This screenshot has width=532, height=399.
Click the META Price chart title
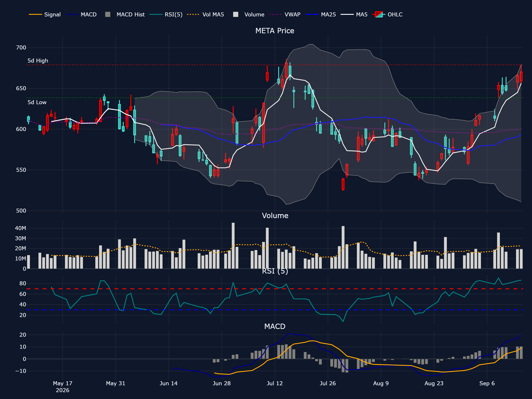[x=275, y=31]
